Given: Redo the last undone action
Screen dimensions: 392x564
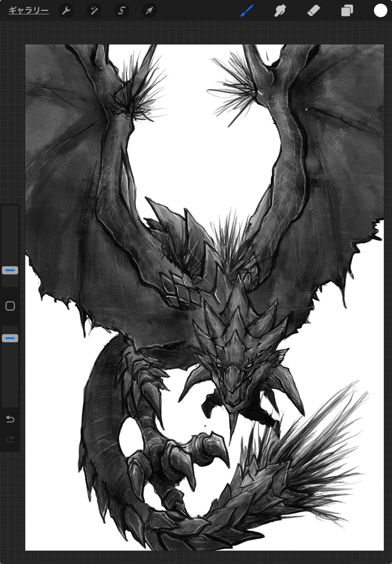Looking at the screenshot, I should [10, 439].
